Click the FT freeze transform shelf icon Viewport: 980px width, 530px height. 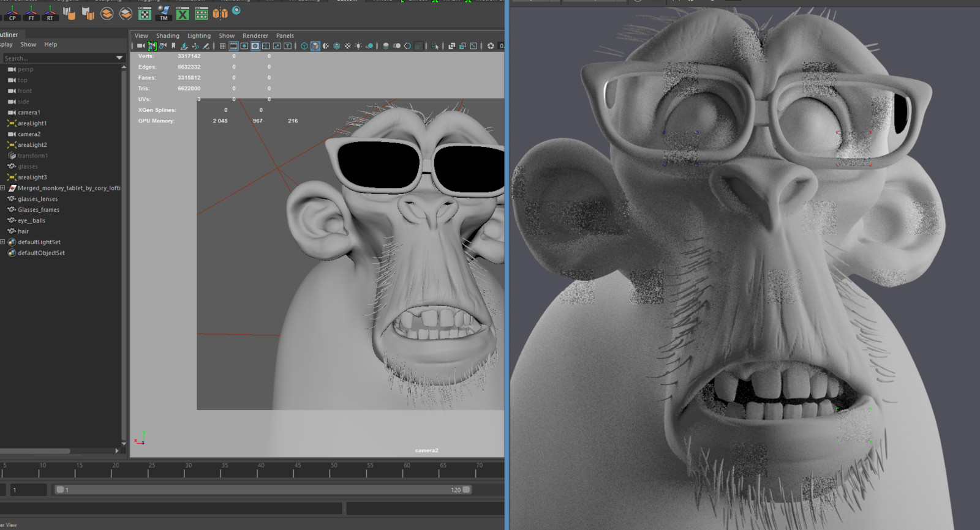pos(31,13)
